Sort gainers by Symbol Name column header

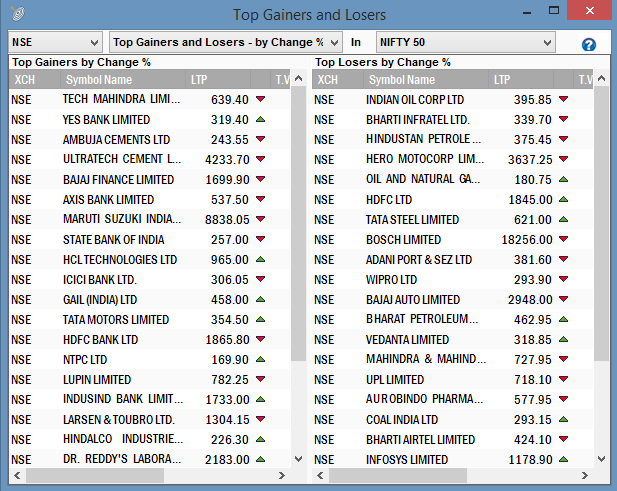point(98,79)
